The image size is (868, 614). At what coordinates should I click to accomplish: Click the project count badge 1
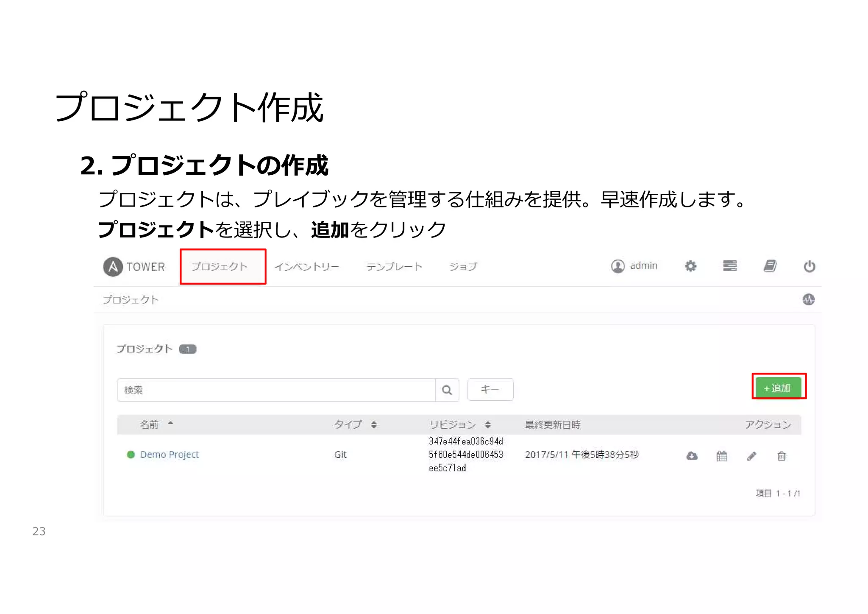187,349
